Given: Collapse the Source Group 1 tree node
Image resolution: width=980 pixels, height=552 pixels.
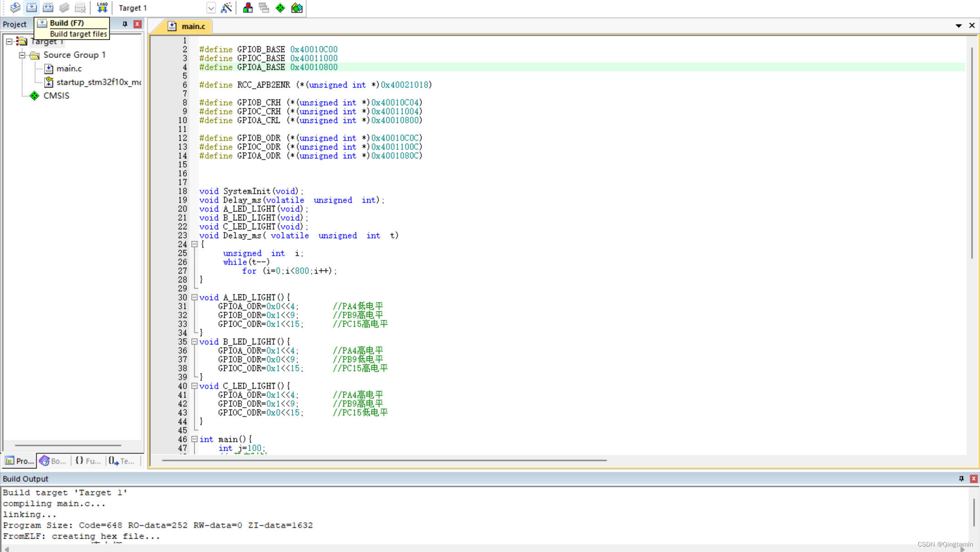Looking at the screenshot, I should 22,55.
